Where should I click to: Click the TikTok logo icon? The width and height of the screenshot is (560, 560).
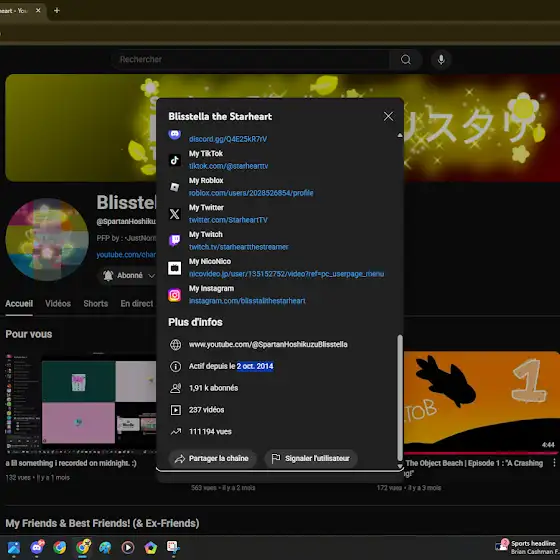click(x=175, y=160)
